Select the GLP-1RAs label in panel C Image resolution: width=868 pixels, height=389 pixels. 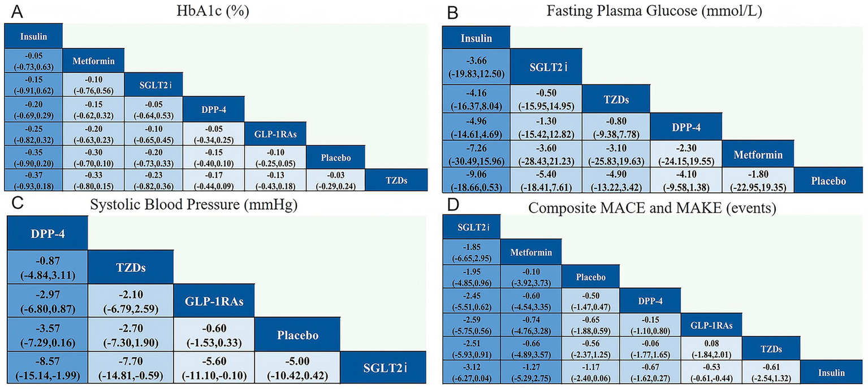(x=214, y=301)
